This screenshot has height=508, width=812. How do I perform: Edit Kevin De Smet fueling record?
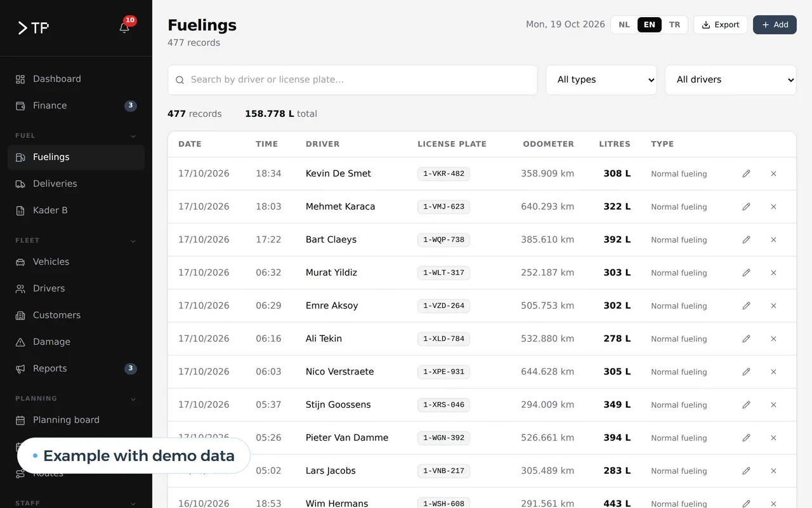point(746,173)
